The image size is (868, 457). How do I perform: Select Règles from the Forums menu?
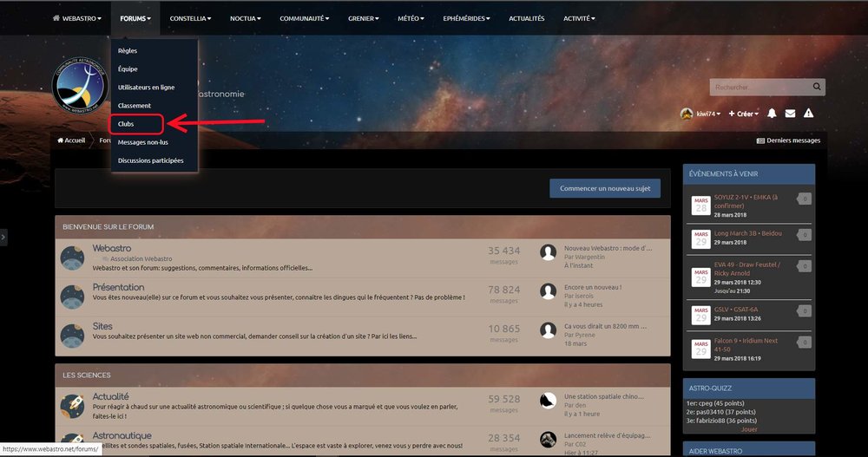coord(128,50)
